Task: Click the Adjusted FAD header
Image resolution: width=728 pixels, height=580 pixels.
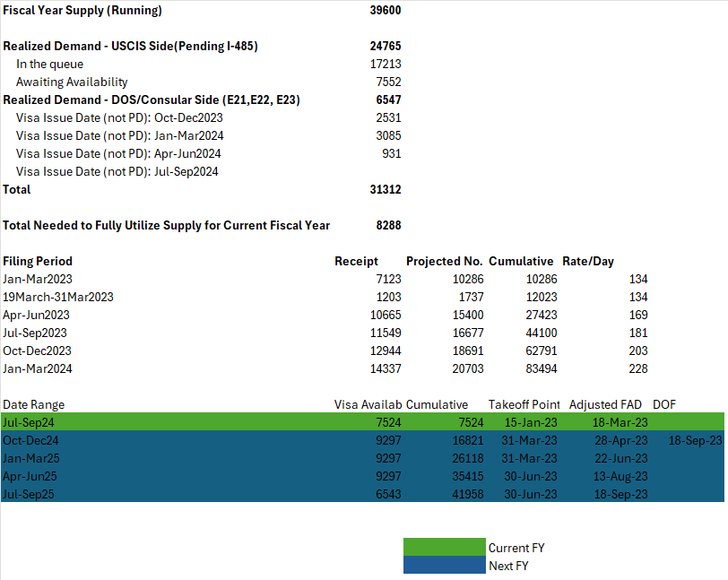Action: click(x=605, y=405)
